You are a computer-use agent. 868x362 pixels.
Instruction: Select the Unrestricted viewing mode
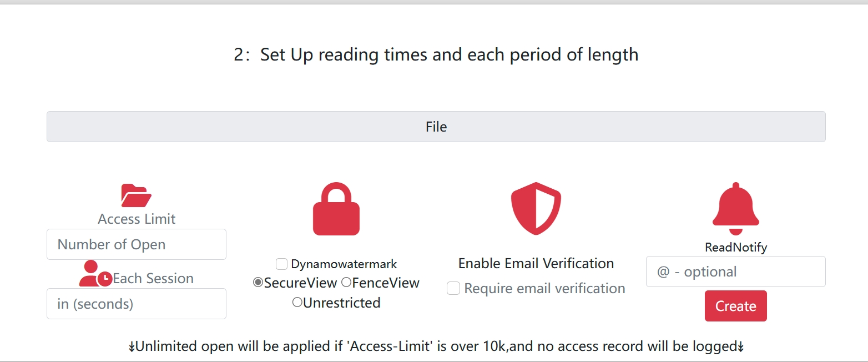297,303
